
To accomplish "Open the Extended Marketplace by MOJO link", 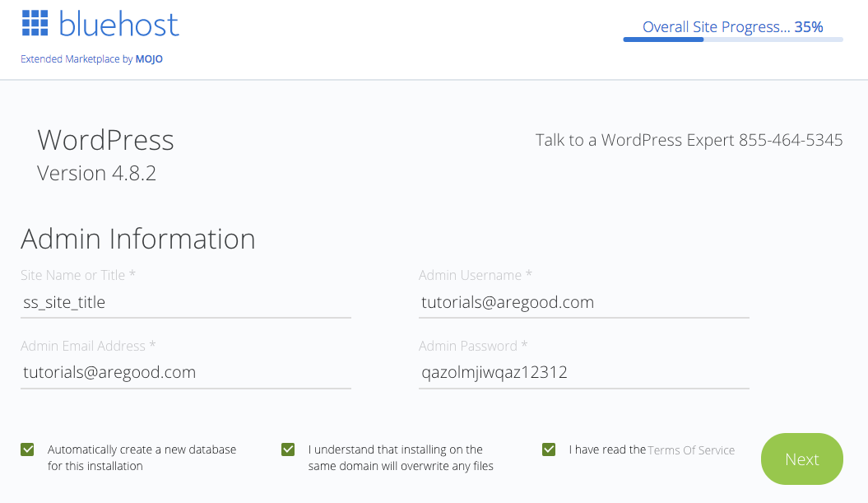I will (91, 58).
